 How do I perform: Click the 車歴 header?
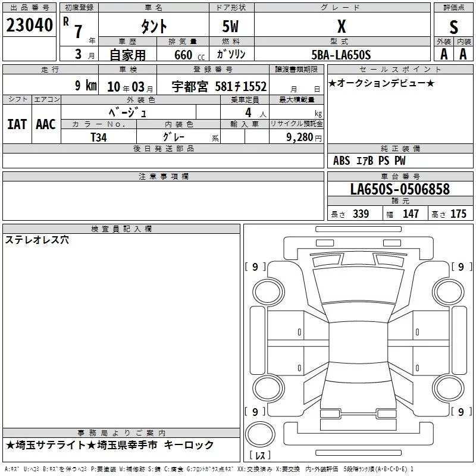pos(127,41)
